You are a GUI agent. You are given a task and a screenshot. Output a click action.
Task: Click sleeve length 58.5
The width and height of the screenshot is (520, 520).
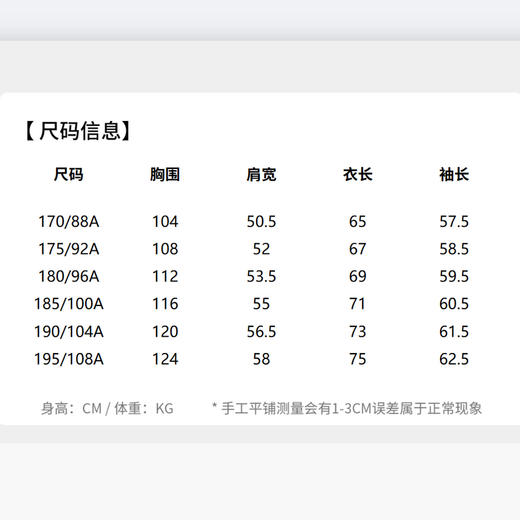pyautogui.click(x=454, y=249)
